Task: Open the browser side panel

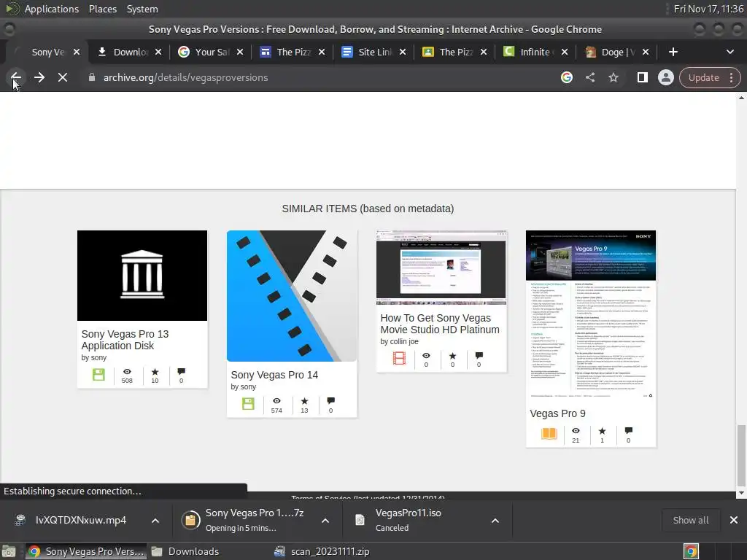Action: (642, 77)
